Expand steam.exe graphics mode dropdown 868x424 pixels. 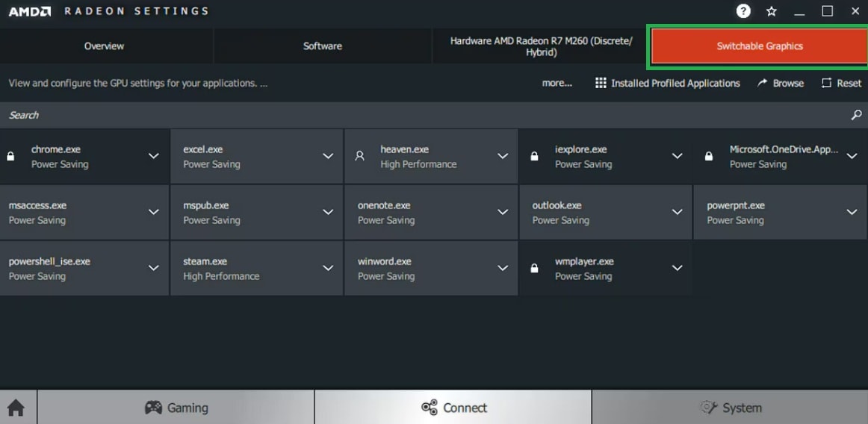(328, 268)
